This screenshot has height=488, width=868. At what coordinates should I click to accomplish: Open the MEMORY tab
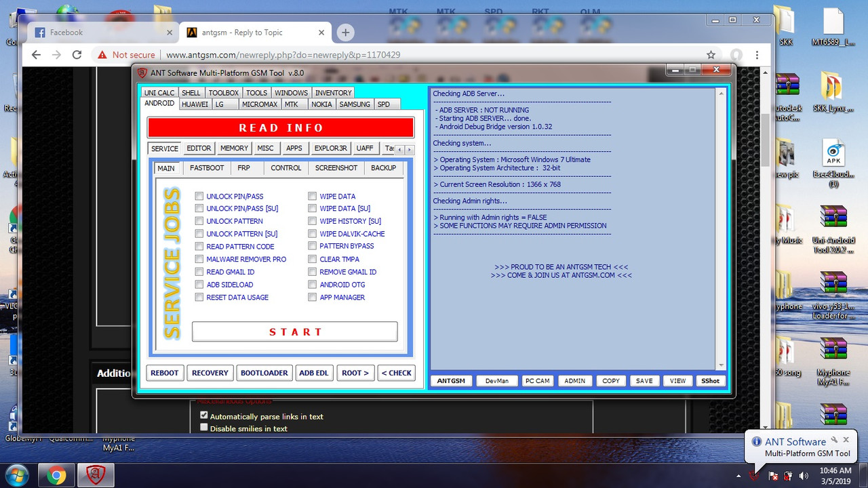click(x=234, y=148)
